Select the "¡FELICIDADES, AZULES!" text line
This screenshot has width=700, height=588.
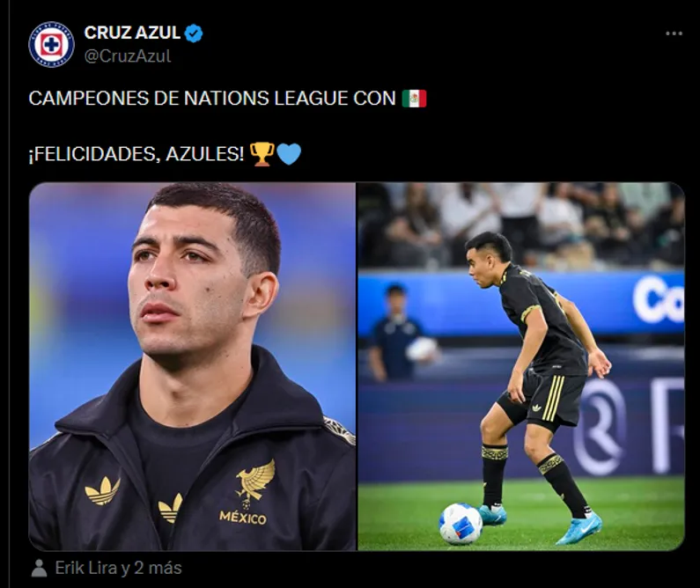(136, 154)
